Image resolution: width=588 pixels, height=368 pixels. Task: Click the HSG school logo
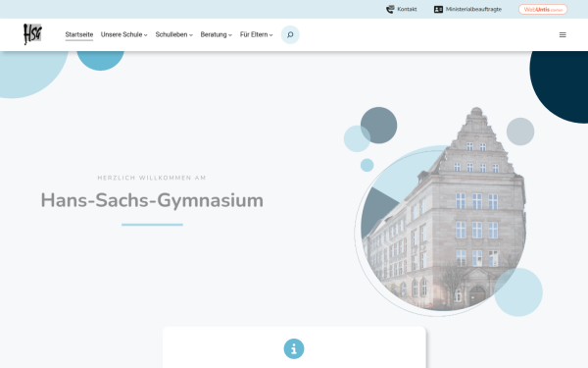coord(32,34)
